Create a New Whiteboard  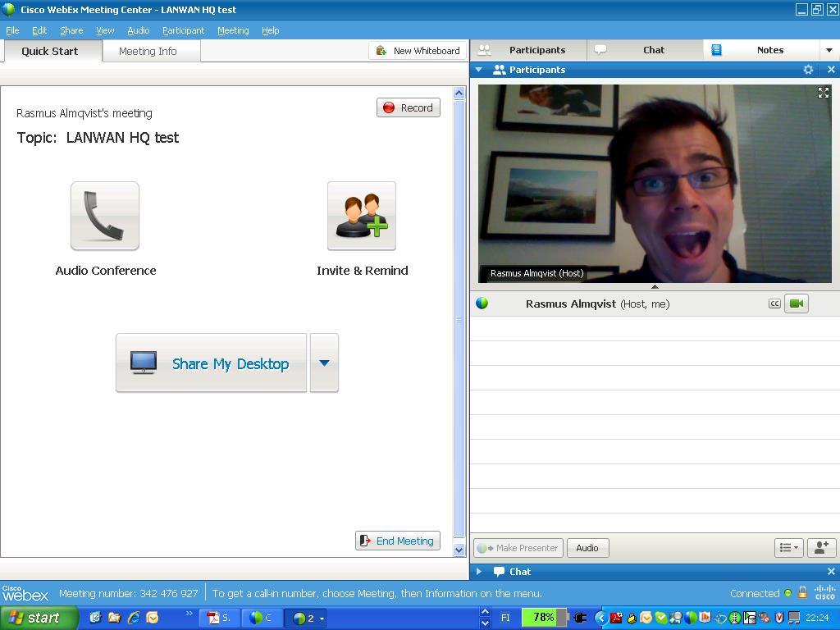click(418, 51)
